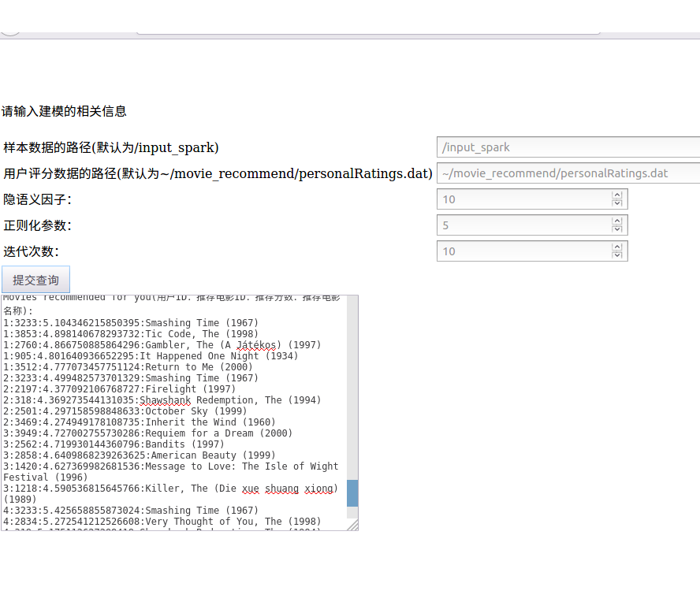Viewport: 700px width, 602px height.
Task: Click result line October Sky (1999)
Action: [x=125, y=411]
